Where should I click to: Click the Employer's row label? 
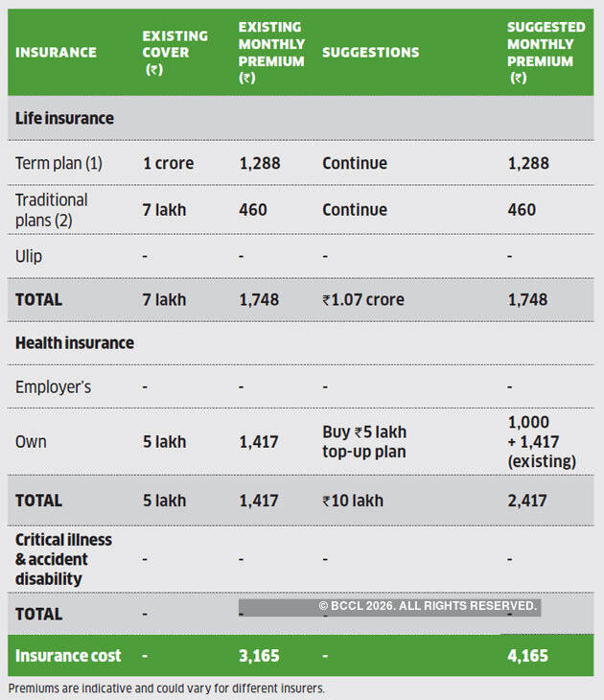pyautogui.click(x=53, y=386)
